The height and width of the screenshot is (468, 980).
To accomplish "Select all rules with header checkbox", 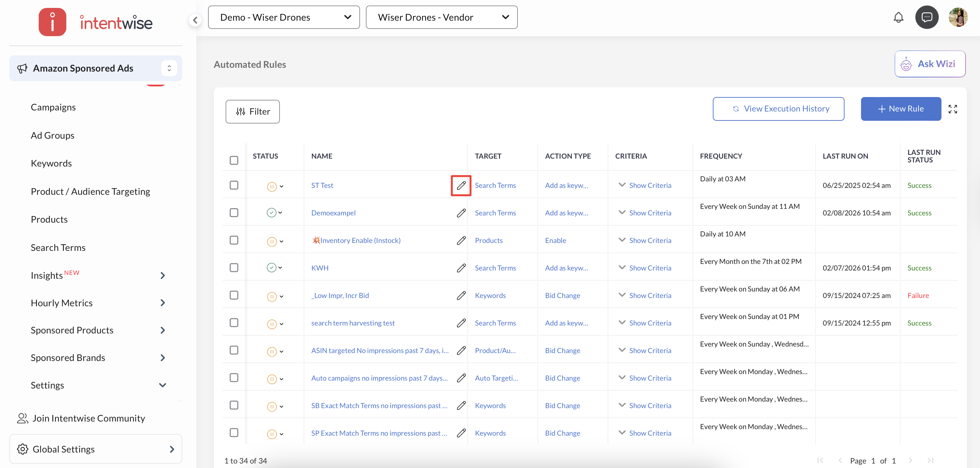I will point(234,160).
